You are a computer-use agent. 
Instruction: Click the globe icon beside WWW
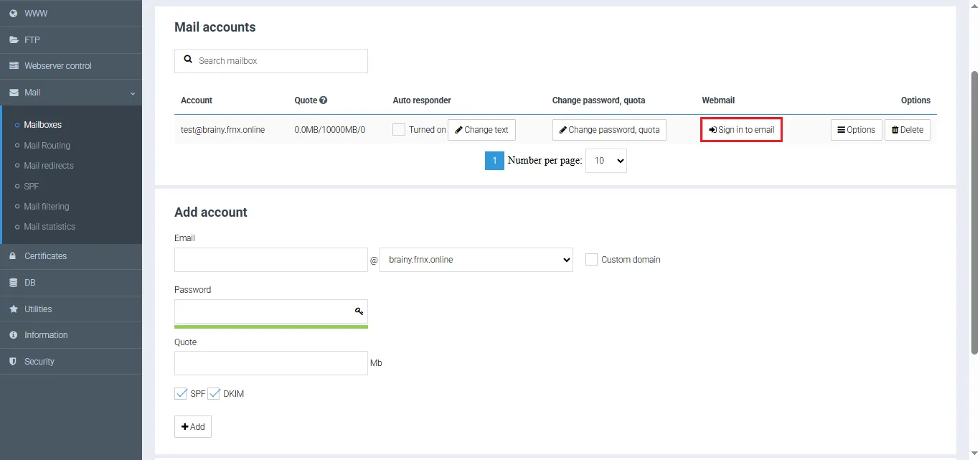13,14
